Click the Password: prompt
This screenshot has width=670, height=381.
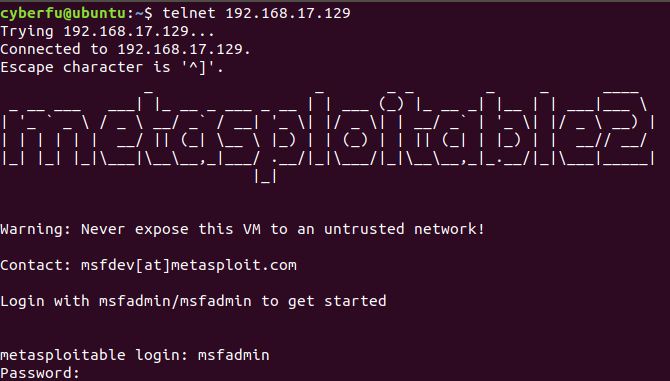[40, 373]
